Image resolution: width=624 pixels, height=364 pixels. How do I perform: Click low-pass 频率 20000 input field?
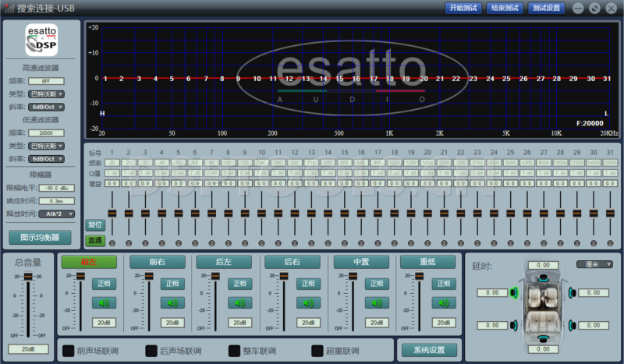coord(46,133)
